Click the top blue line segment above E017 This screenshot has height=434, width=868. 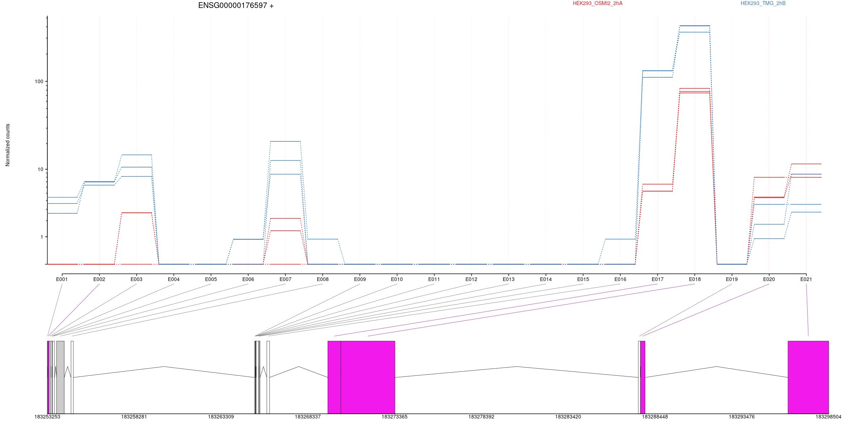click(x=658, y=71)
